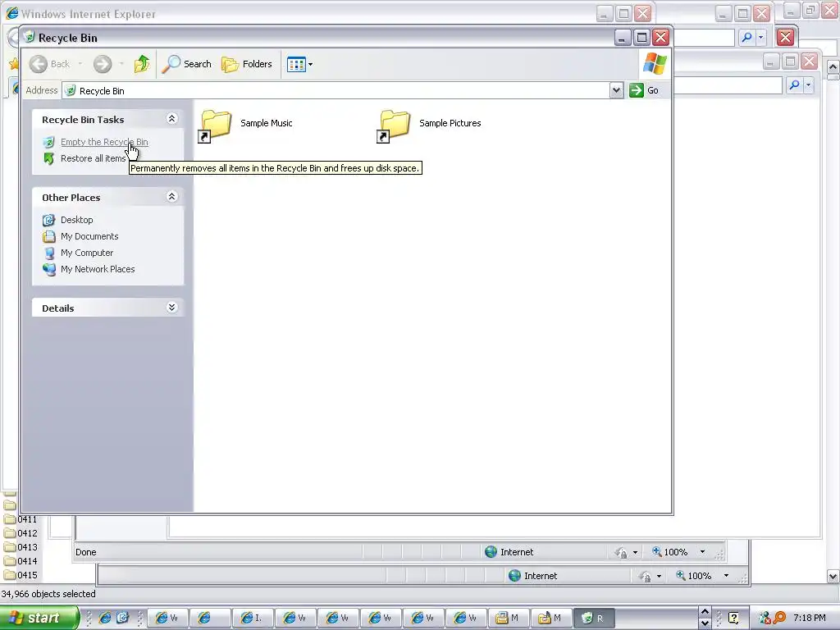
Task: Open Desktop from Other Places
Action: 76,220
